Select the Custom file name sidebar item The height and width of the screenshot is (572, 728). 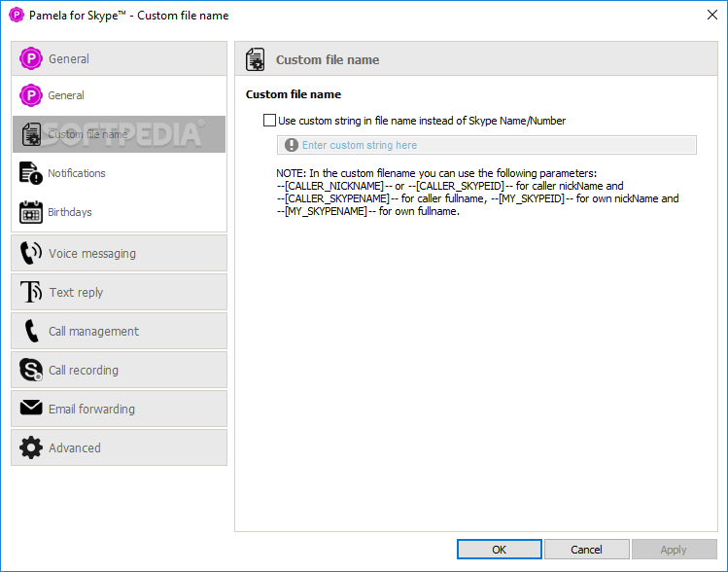coord(119,134)
